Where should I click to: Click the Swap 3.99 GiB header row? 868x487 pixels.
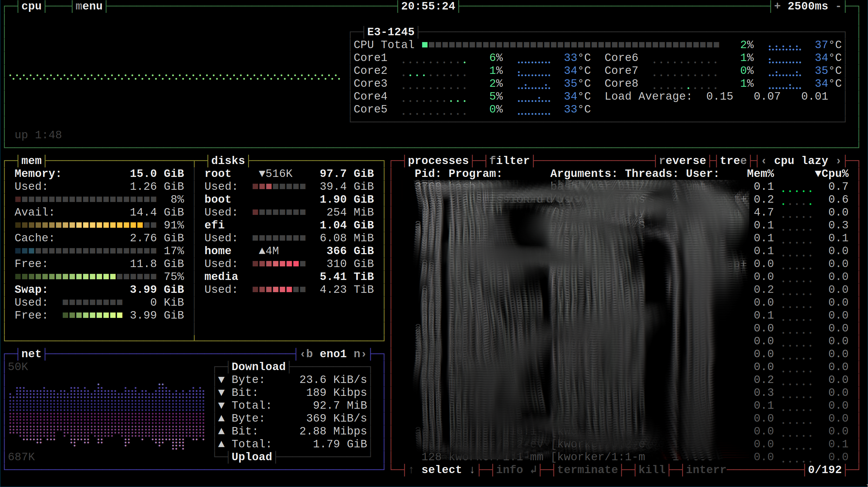99,289
